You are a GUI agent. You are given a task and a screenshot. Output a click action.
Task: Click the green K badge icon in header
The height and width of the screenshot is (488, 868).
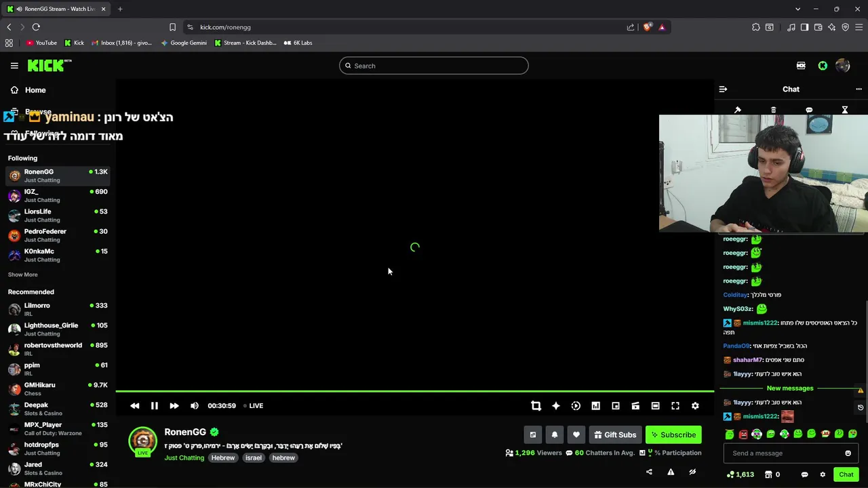point(823,66)
